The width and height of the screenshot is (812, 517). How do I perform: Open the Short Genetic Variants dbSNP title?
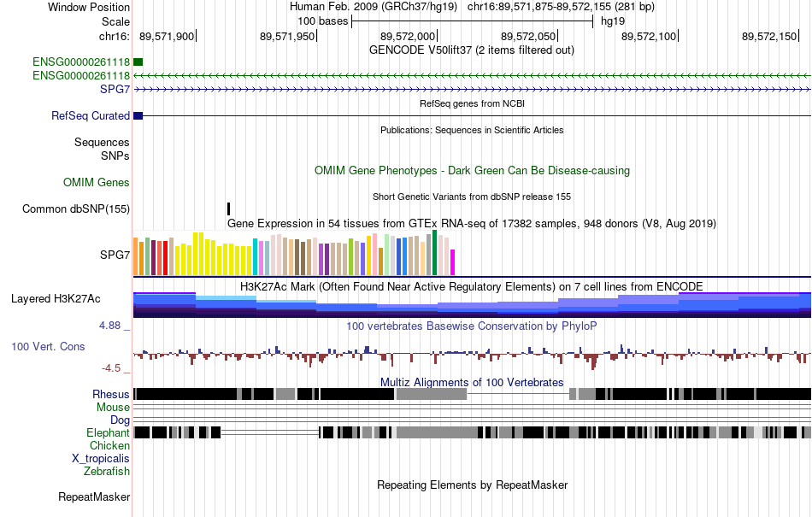[x=472, y=197]
